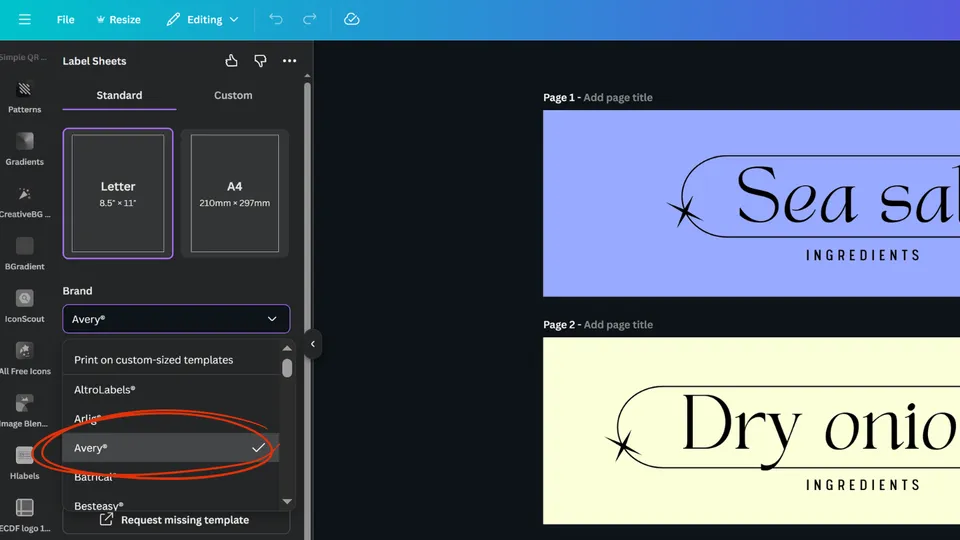
Task: Open the hamburger main menu
Action: [24, 20]
